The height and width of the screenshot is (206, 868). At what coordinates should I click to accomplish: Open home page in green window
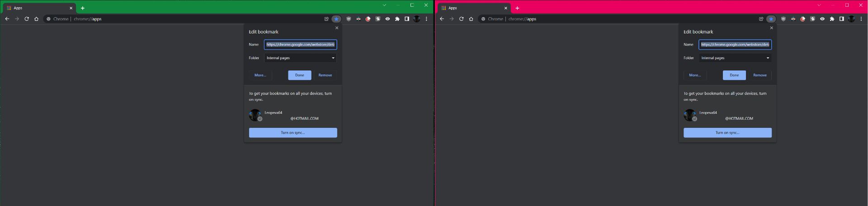point(36,19)
